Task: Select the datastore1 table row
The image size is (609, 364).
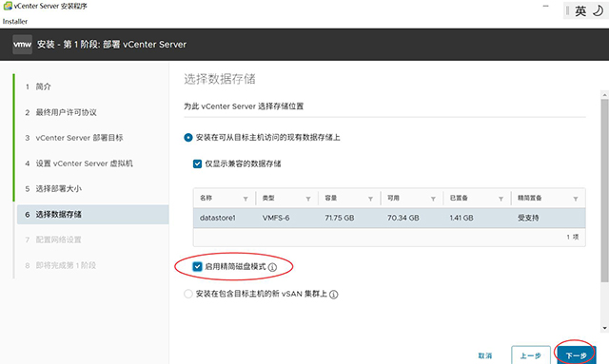Action: coord(389,218)
